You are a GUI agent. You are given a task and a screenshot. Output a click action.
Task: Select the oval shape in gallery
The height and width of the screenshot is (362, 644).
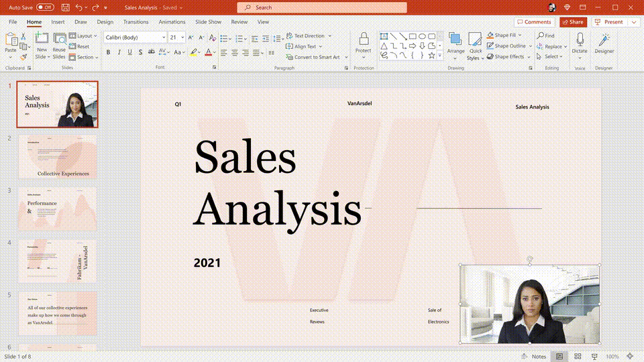pos(422,36)
